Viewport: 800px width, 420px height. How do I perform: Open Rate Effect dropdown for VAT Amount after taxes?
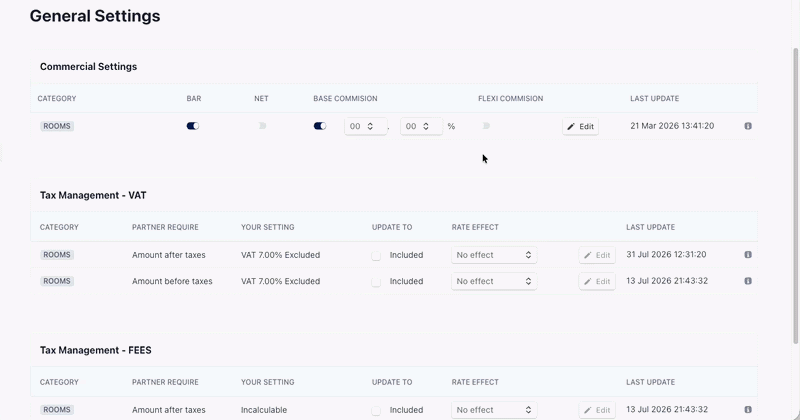coord(494,255)
